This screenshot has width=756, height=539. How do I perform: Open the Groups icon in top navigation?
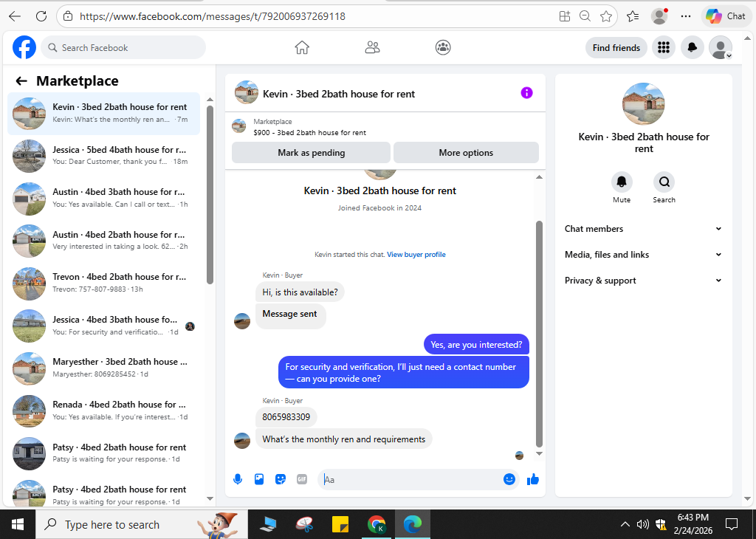coord(443,47)
